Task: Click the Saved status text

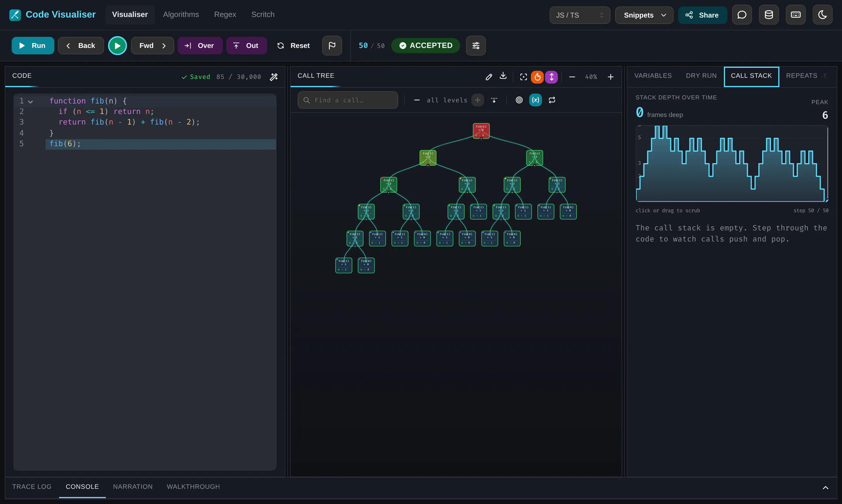Action: tap(196, 77)
